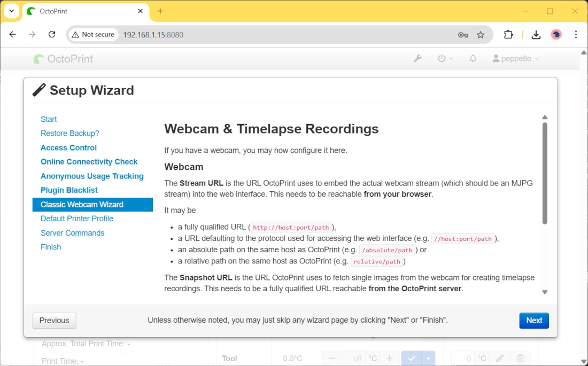Screen dimensions: 588x366
Task: Open the Chrome three-dot menu
Action: (x=576, y=35)
